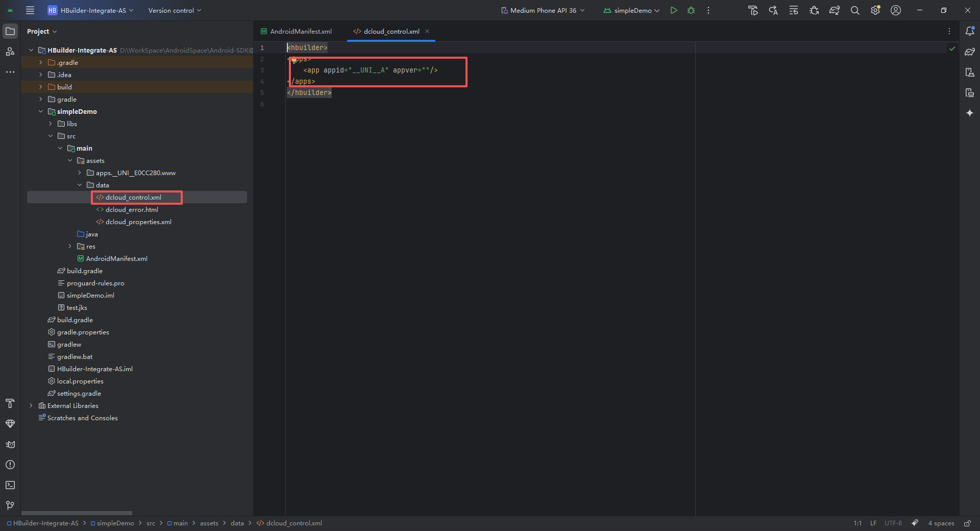980x531 pixels.
Task: Open the Logcat tool window
Action: tap(10, 444)
